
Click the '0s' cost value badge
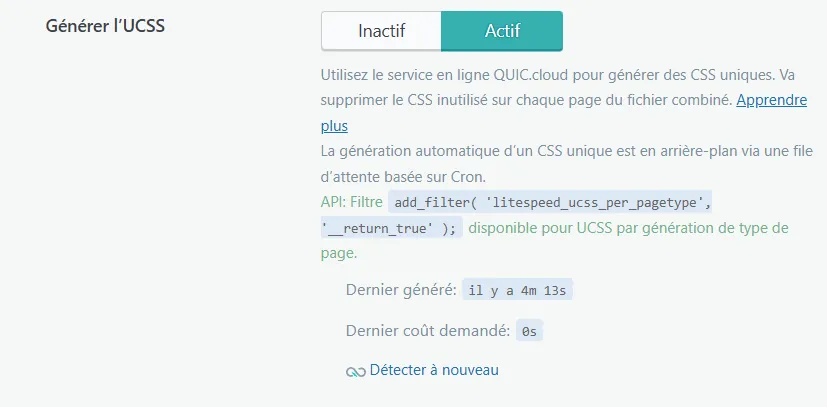click(x=529, y=331)
